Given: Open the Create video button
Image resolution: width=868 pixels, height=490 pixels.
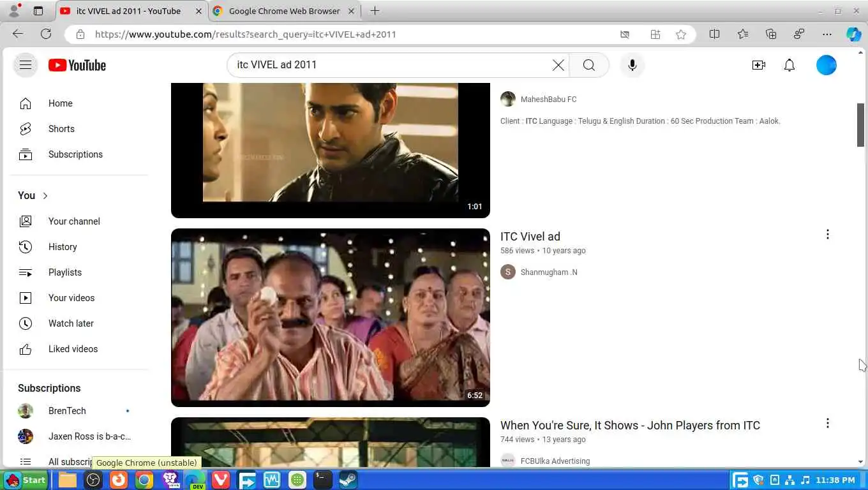Looking at the screenshot, I should pyautogui.click(x=758, y=65).
